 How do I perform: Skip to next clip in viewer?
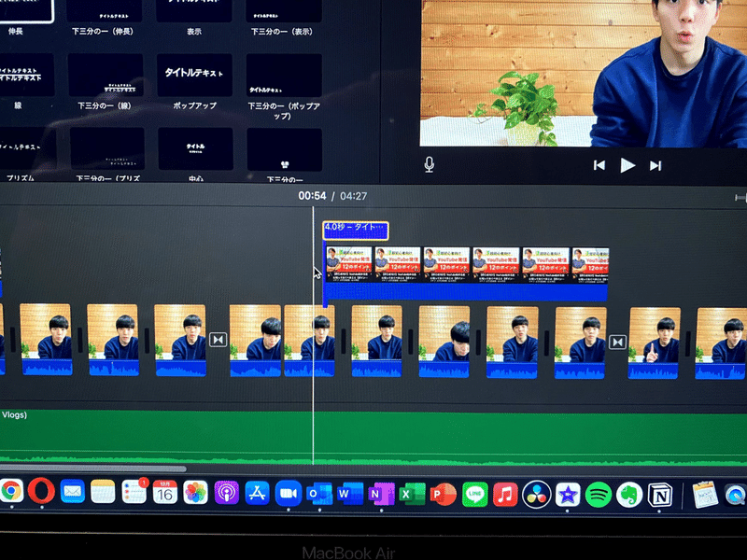click(655, 166)
